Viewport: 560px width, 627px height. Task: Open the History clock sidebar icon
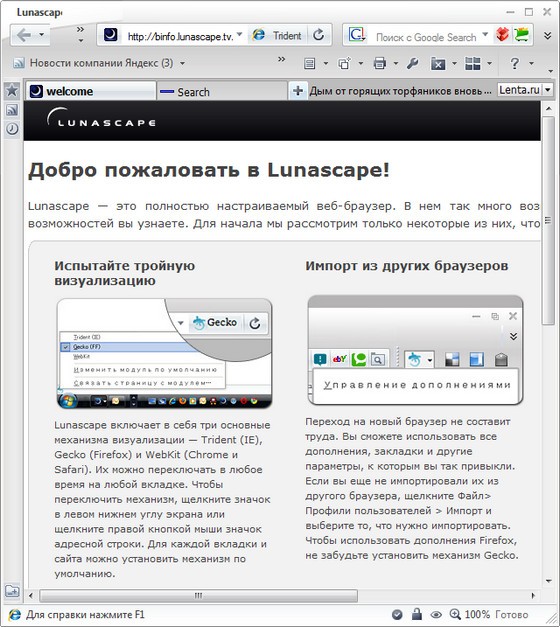12,129
